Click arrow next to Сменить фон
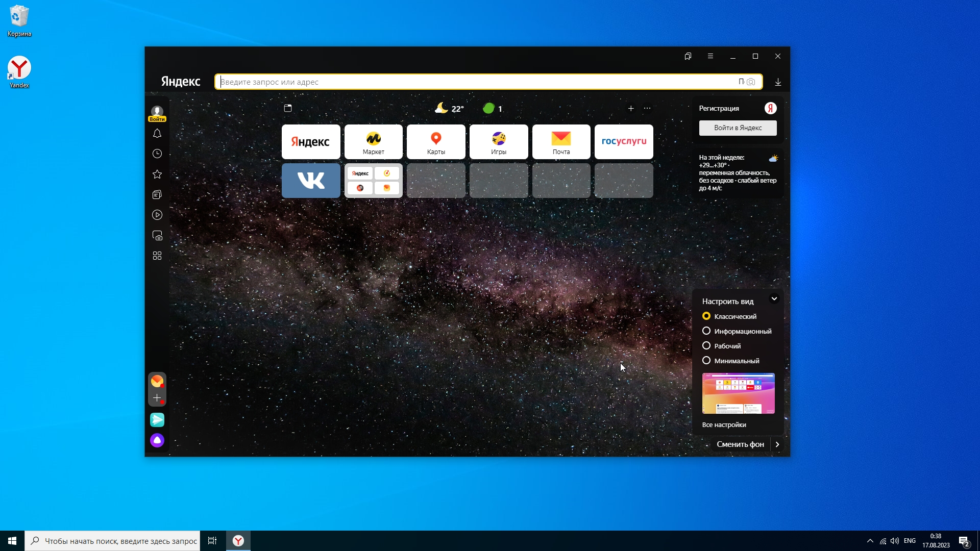This screenshot has height=551, width=980. (x=777, y=444)
